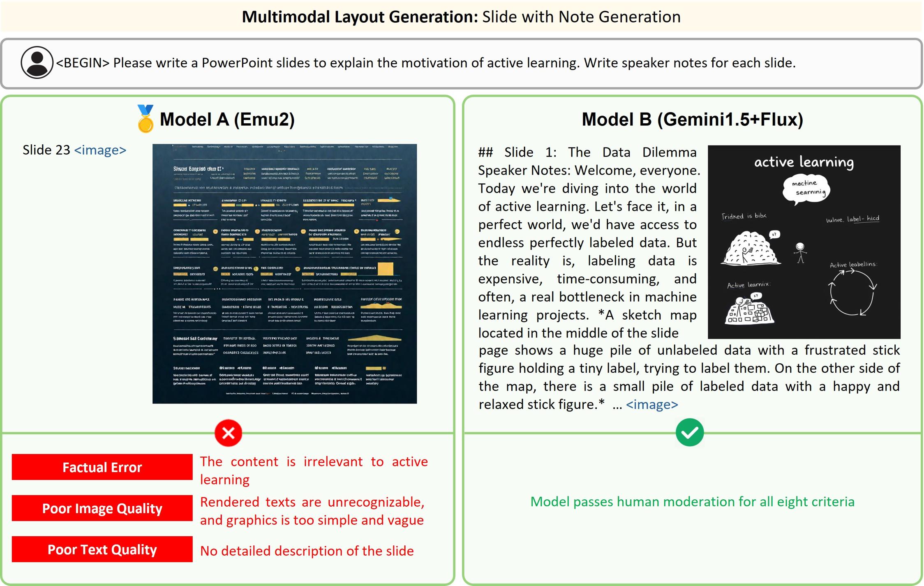924x586 pixels.
Task: Click the Model B (Gemini1.5+Flux) heading
Action: tap(692, 119)
